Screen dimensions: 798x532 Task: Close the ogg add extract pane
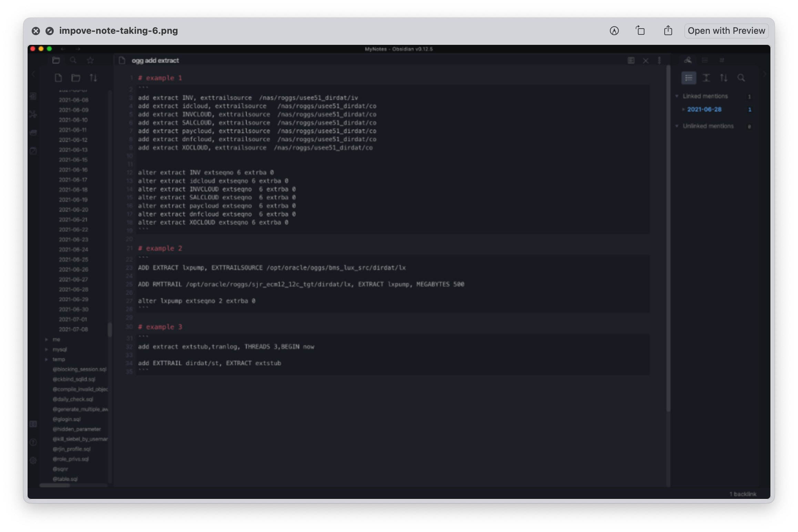(645, 61)
